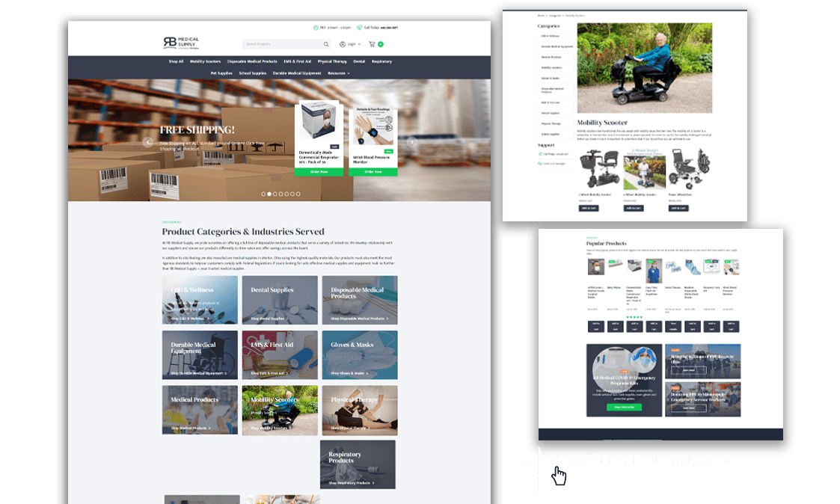Click the phone Call Today icon

click(360, 28)
